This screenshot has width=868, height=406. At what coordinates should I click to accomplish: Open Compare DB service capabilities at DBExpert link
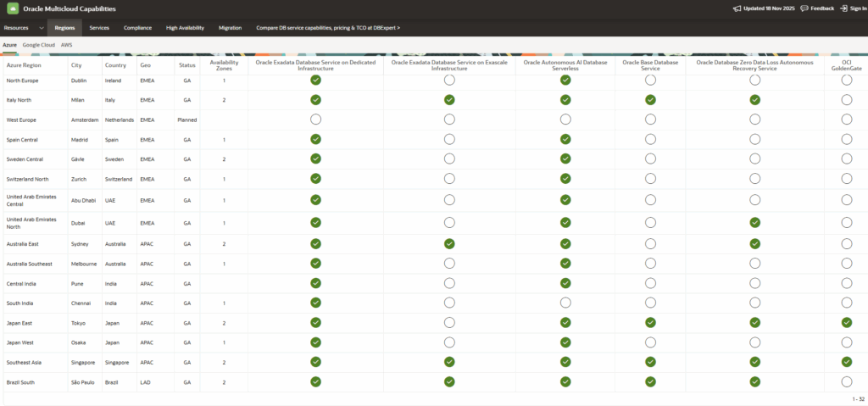pyautogui.click(x=327, y=28)
